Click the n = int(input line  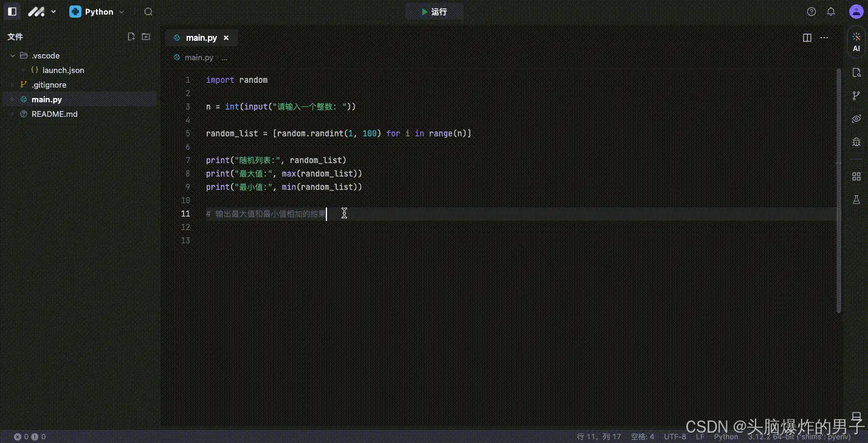tap(281, 106)
